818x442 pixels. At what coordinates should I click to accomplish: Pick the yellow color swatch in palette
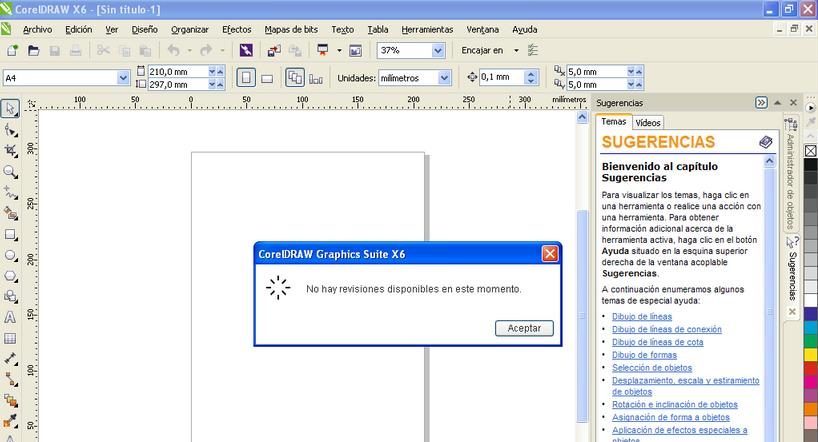tap(811, 354)
